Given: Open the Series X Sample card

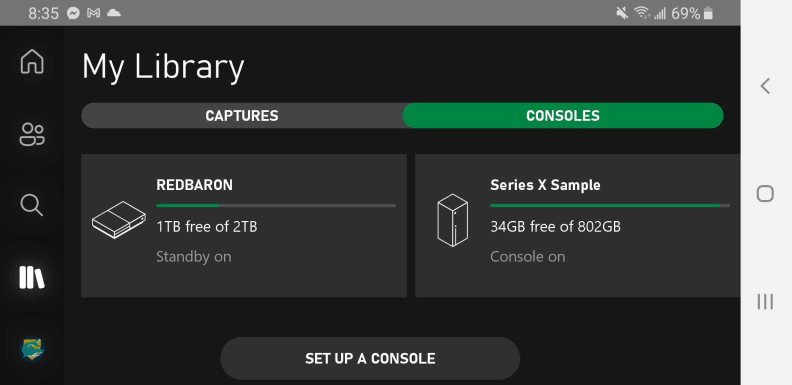Looking at the screenshot, I should coord(578,225).
